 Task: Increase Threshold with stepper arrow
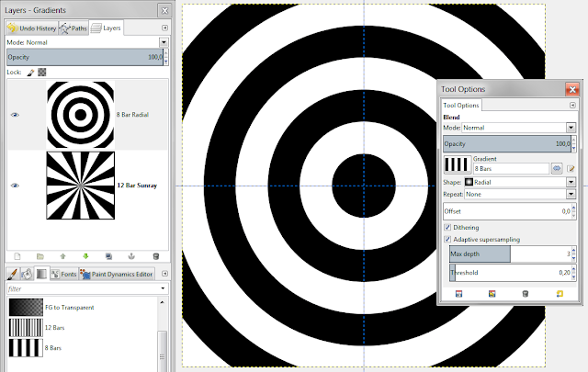(x=573, y=268)
